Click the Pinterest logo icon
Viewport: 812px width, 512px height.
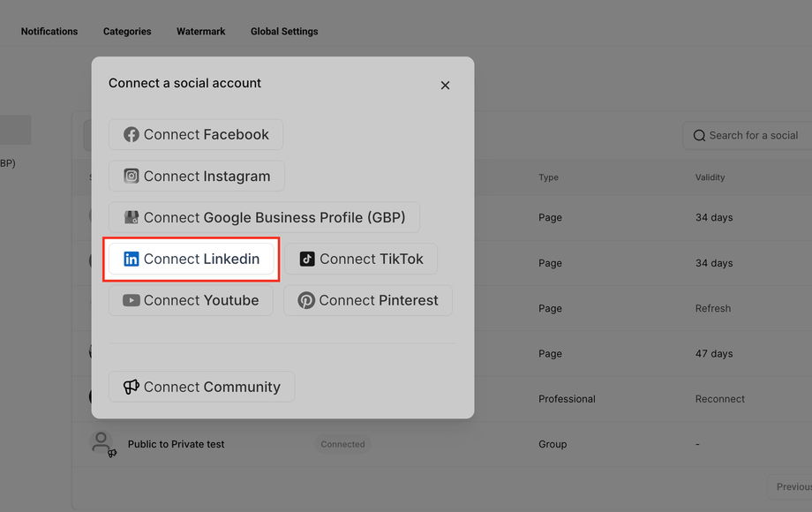[306, 300]
